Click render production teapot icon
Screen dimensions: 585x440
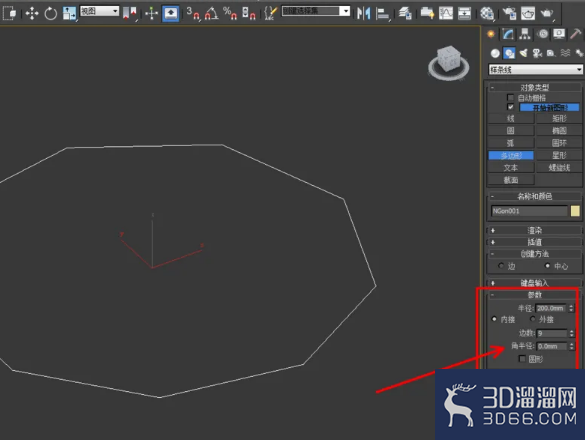(x=547, y=13)
